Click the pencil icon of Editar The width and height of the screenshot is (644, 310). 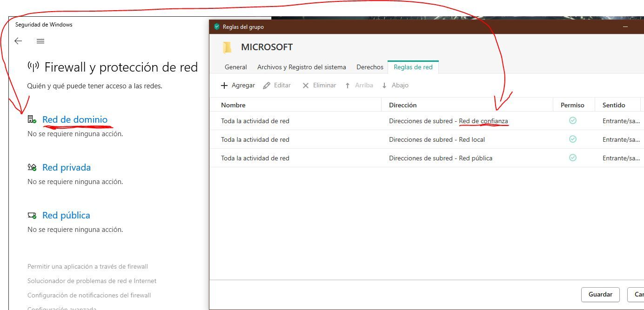tap(267, 86)
